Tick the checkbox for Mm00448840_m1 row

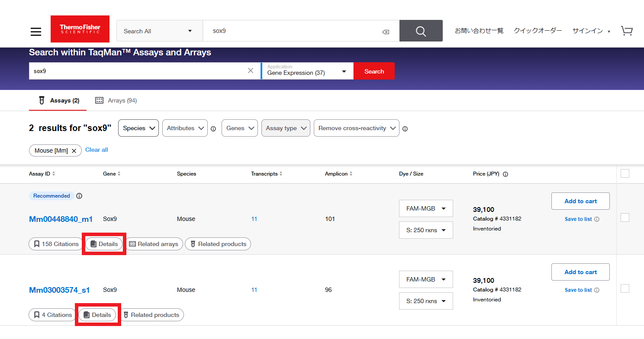625,217
